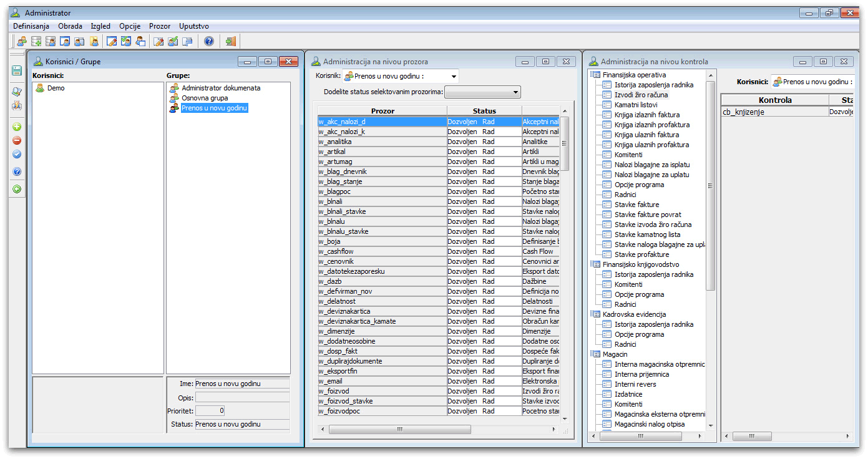Screen dimensions: 868x459
Task: Click the Prioritet input field
Action: (210, 411)
